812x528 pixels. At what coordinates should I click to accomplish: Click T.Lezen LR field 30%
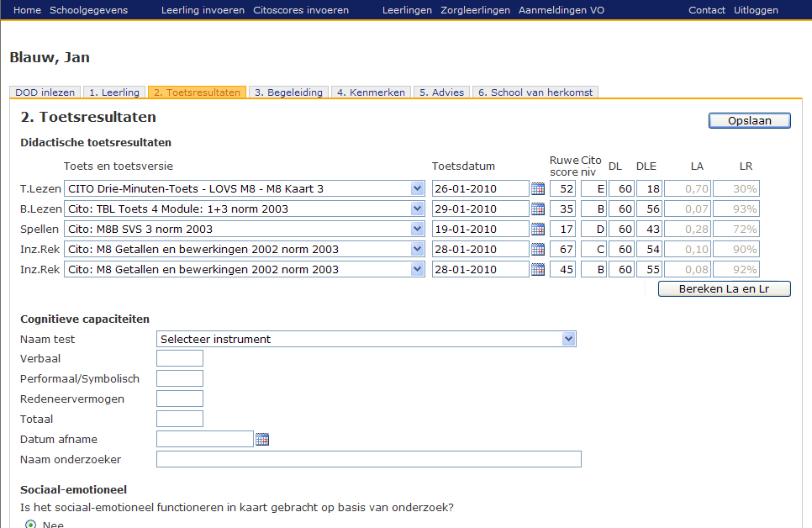[x=736, y=188]
